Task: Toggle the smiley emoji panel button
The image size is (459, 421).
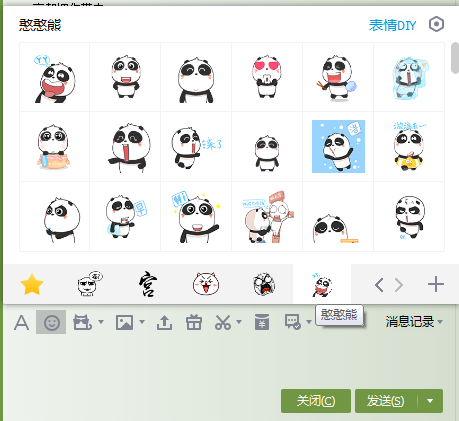Action: tap(51, 322)
